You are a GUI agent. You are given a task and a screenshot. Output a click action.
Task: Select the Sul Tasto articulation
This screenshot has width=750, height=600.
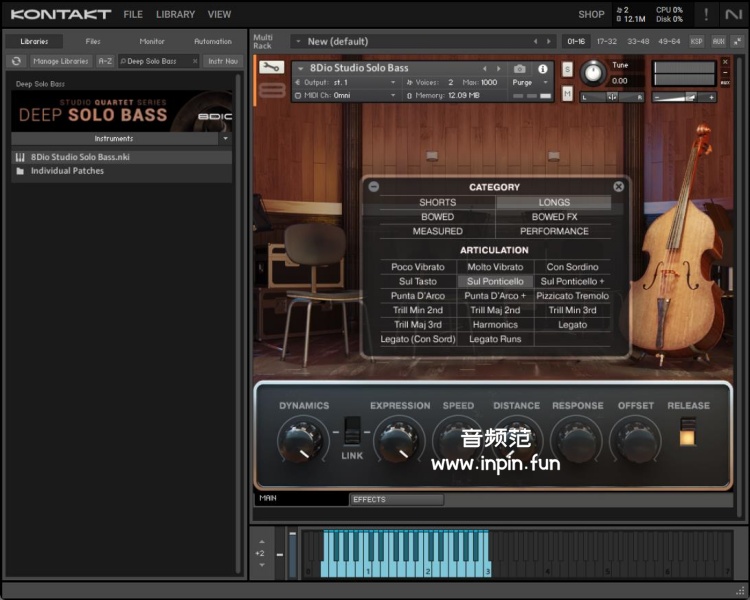pyautogui.click(x=418, y=281)
